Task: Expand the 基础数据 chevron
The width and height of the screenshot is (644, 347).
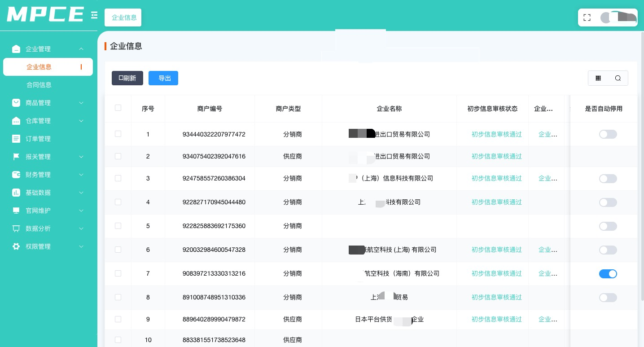Action: click(81, 193)
